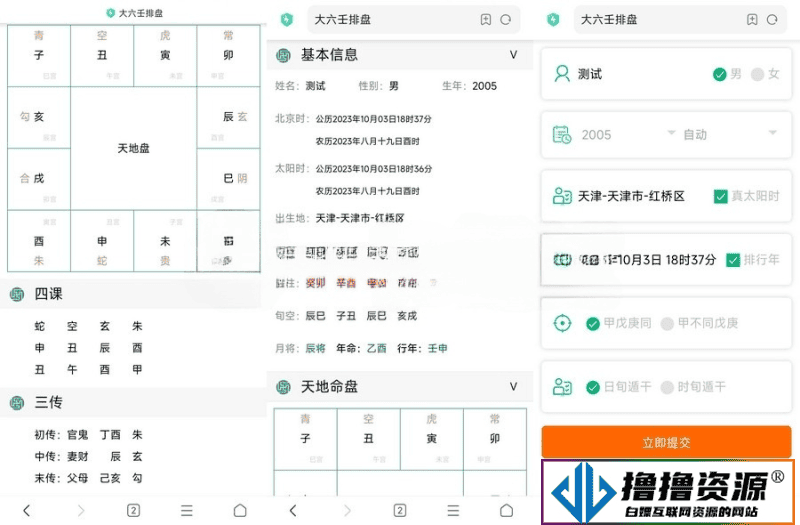Screen dimensions: 800x525
Task: Click the 生年 value 2005 in 基本信息
Action: coord(484,86)
